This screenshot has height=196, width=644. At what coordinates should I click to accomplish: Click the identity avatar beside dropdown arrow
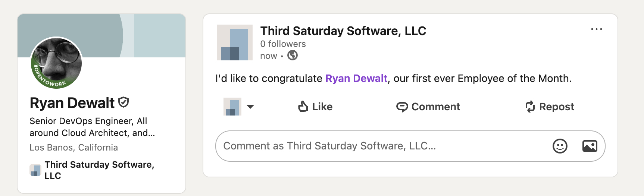(232, 107)
